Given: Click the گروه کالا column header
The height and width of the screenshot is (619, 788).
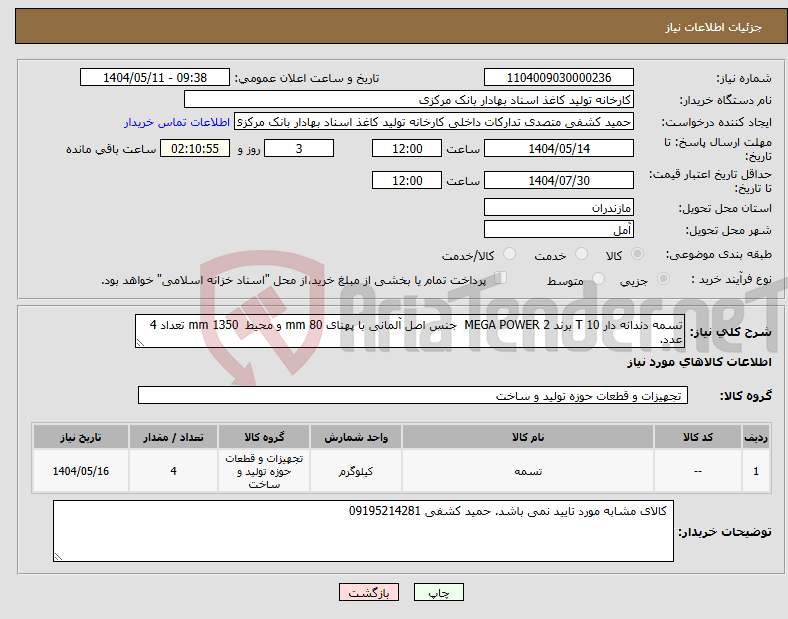Looking at the screenshot, I should pyautogui.click(x=264, y=437).
